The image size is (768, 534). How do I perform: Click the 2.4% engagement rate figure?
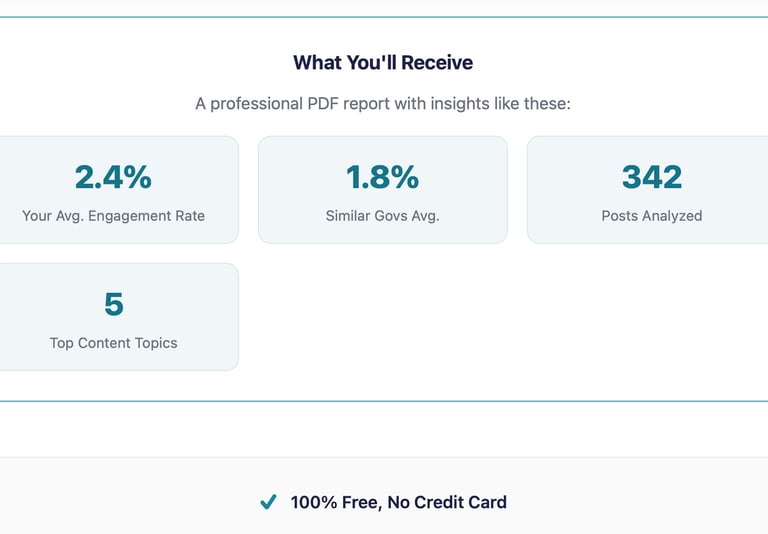pos(113,177)
